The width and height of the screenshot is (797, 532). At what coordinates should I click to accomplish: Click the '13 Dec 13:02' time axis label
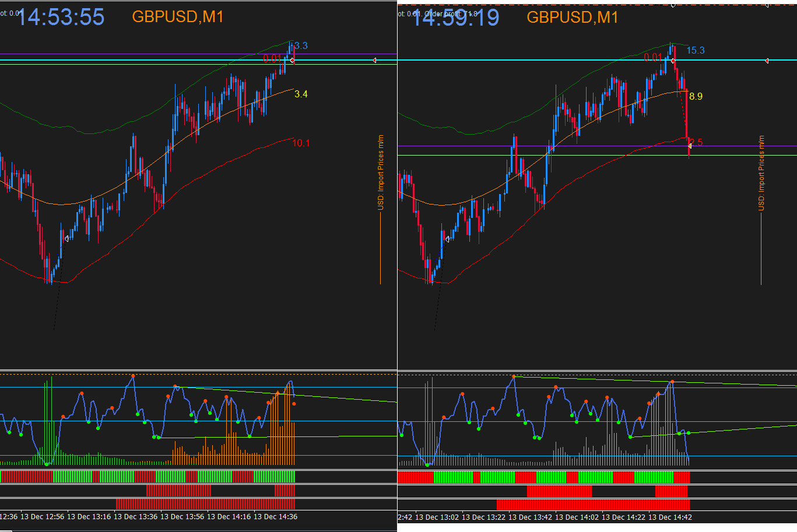(437, 517)
